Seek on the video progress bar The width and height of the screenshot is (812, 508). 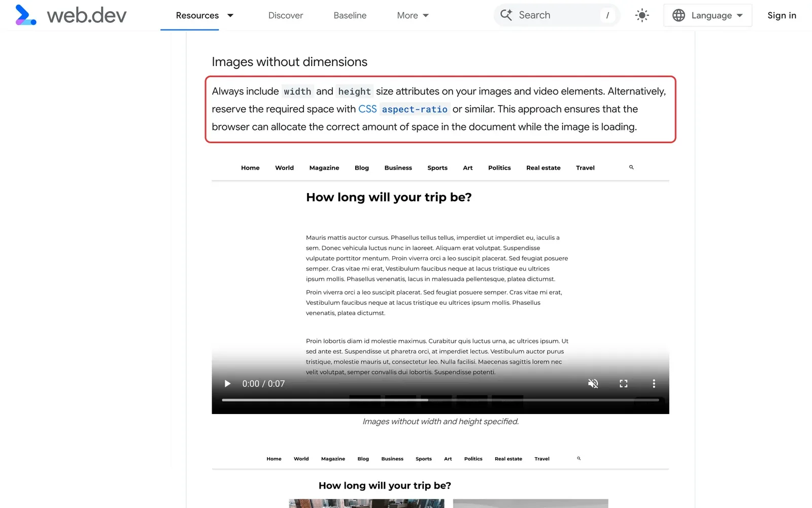[441, 400]
